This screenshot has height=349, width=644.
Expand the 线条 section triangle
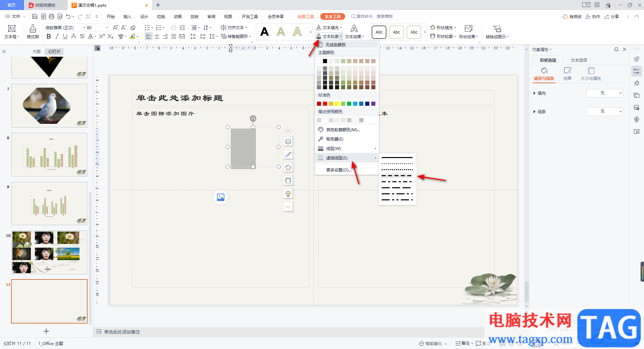tap(534, 112)
